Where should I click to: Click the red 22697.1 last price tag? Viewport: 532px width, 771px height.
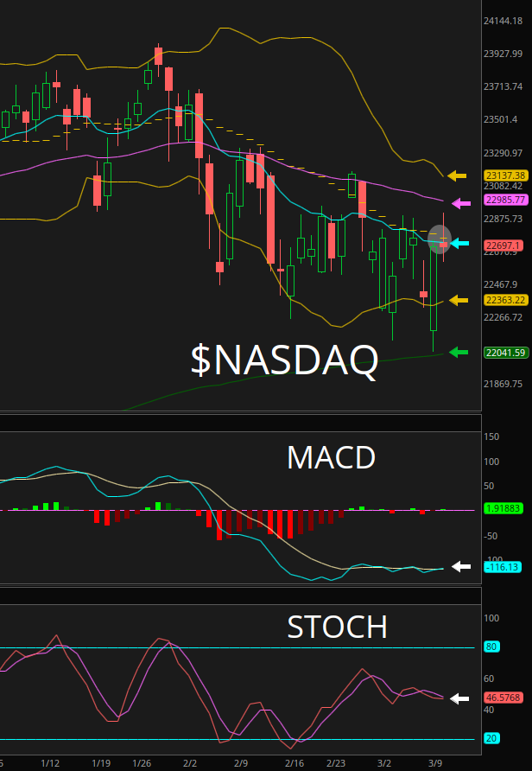click(x=503, y=245)
